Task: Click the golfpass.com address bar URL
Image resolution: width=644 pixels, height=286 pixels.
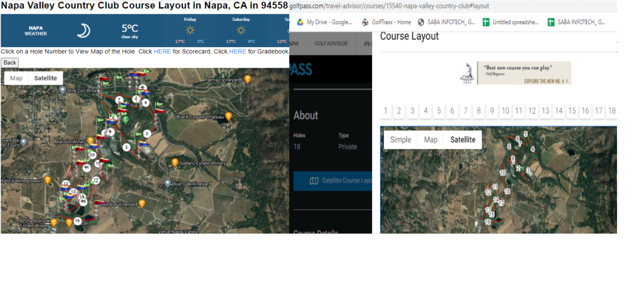Action: click(389, 6)
